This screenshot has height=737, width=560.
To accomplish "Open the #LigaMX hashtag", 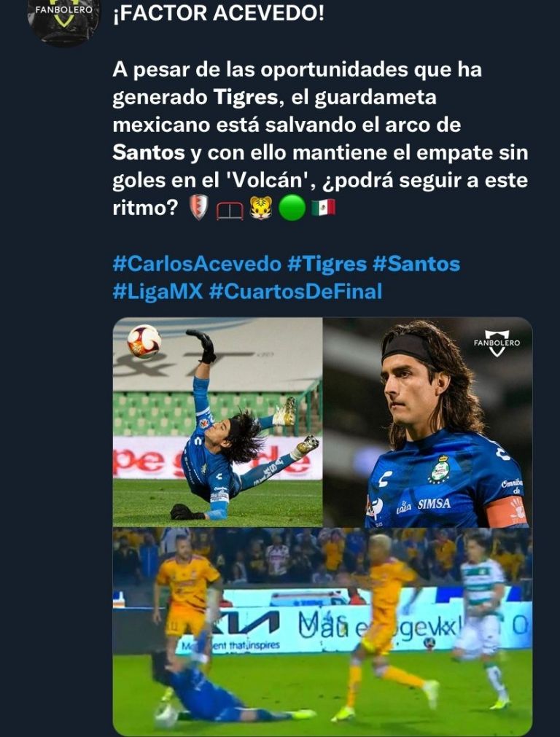I will click(158, 292).
